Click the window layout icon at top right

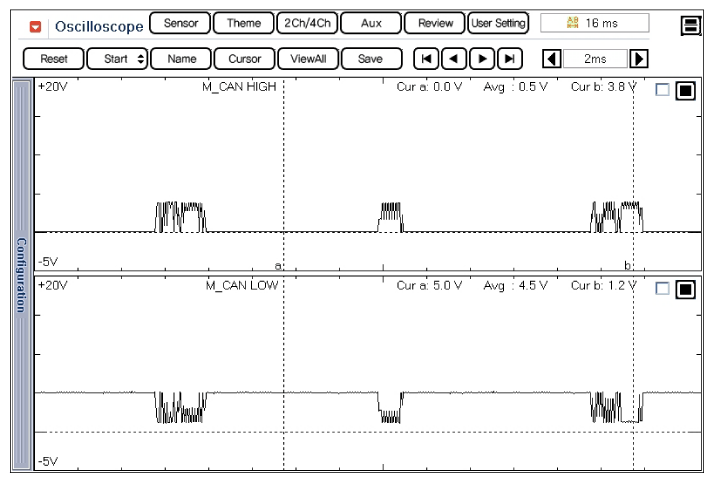point(690,25)
